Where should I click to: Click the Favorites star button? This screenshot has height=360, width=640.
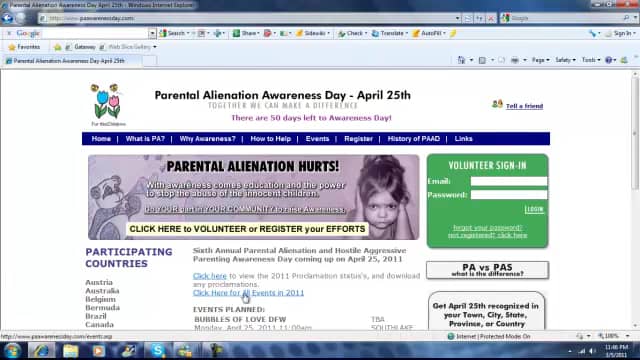pyautogui.click(x=24, y=47)
